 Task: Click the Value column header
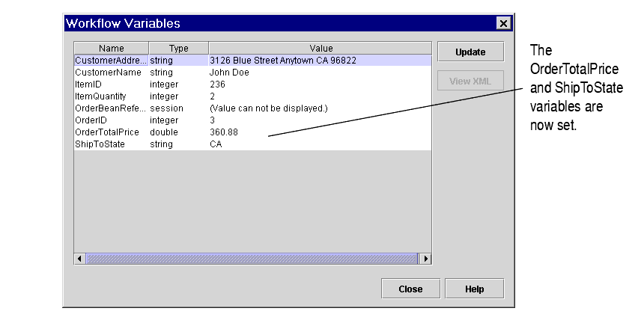click(321, 48)
